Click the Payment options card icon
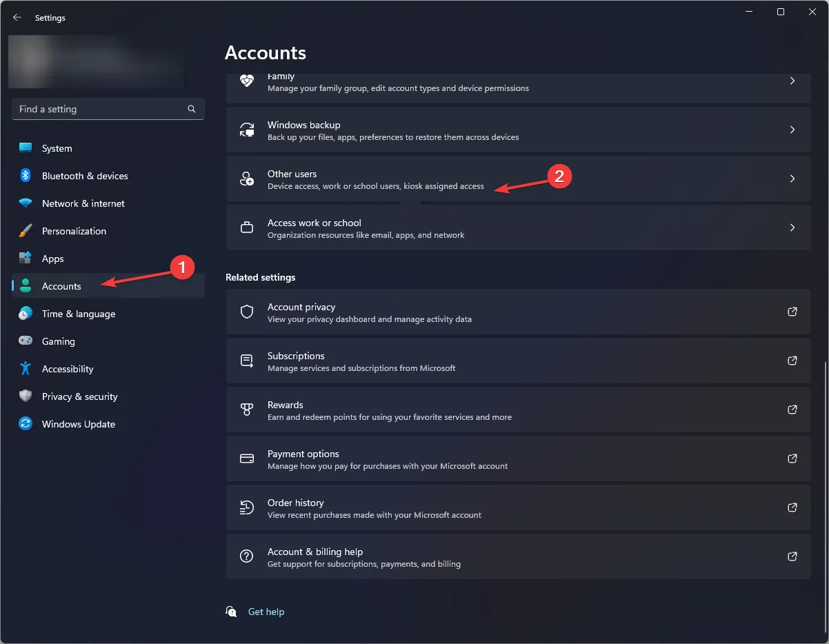Screen dimensions: 829x644 click(247, 459)
